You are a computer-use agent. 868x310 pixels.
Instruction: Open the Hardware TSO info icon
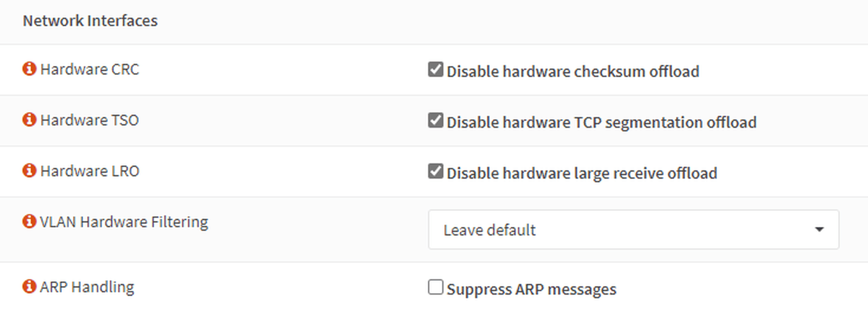[29, 120]
